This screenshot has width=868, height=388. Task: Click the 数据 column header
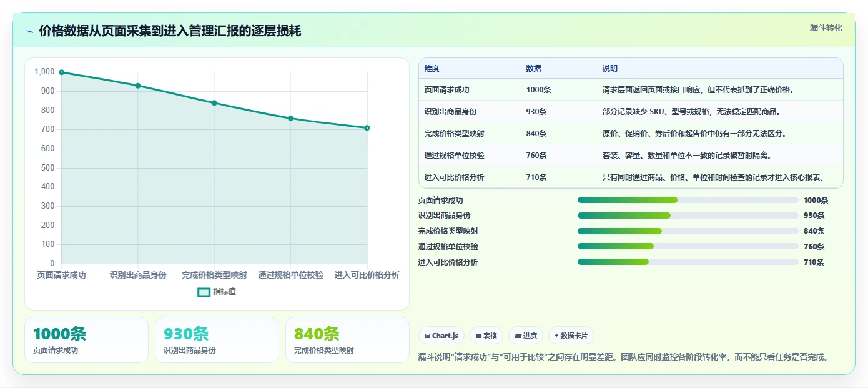[x=534, y=69]
